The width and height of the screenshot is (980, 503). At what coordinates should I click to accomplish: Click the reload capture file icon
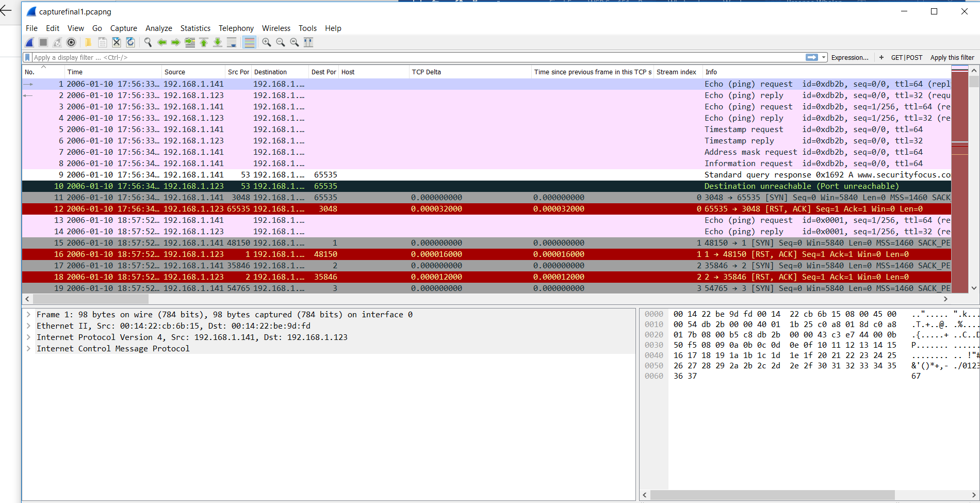tap(130, 42)
